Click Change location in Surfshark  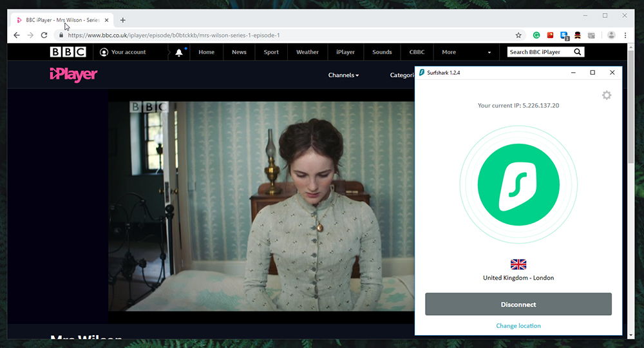coord(518,326)
